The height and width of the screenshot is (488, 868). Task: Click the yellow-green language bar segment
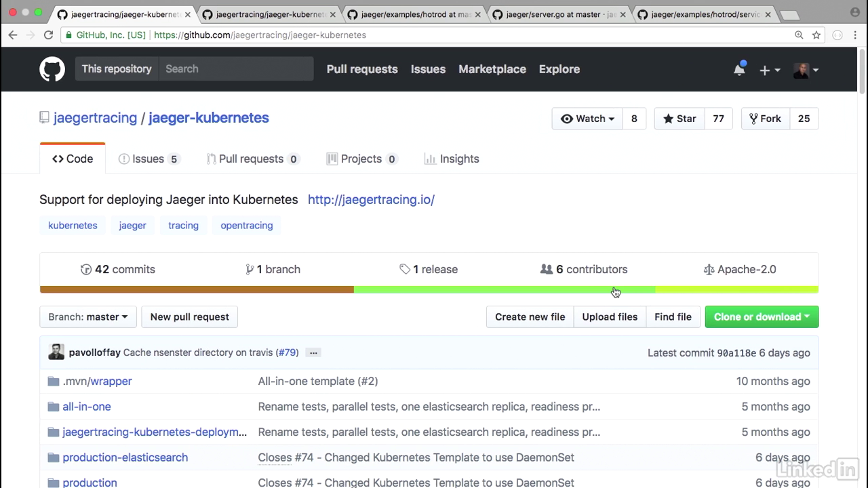737,289
